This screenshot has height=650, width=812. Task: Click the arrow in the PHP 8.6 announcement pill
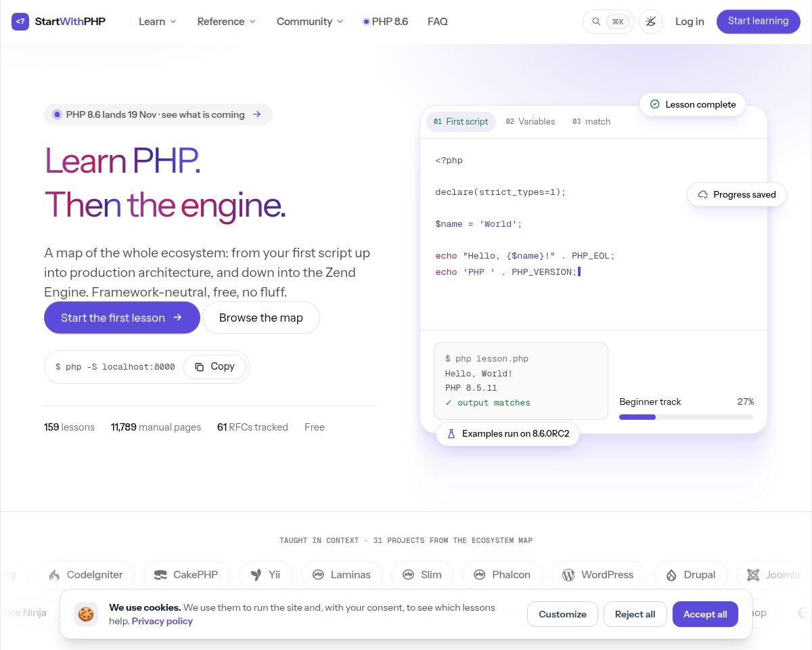point(257,114)
